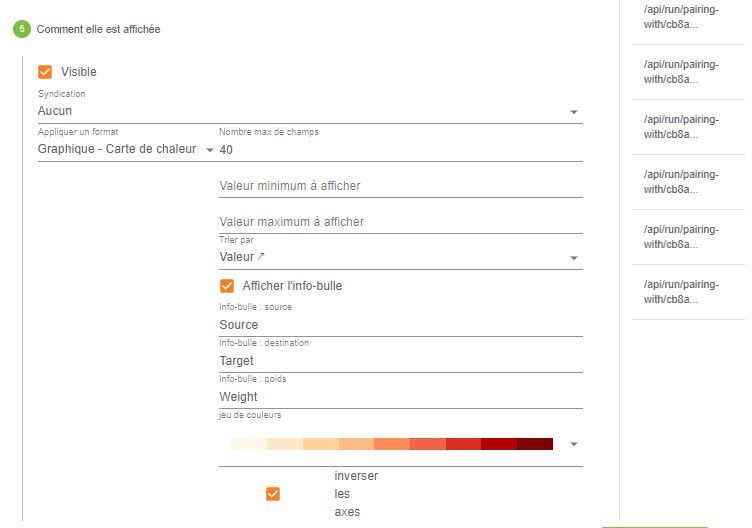Click the orange-red color gradient swatch
752x528 pixels.
[x=392, y=444]
